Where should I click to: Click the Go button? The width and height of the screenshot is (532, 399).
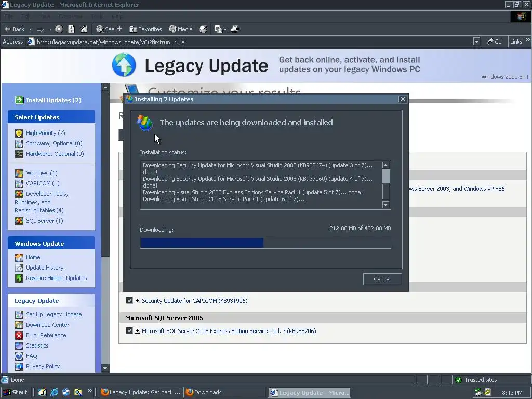495,42
